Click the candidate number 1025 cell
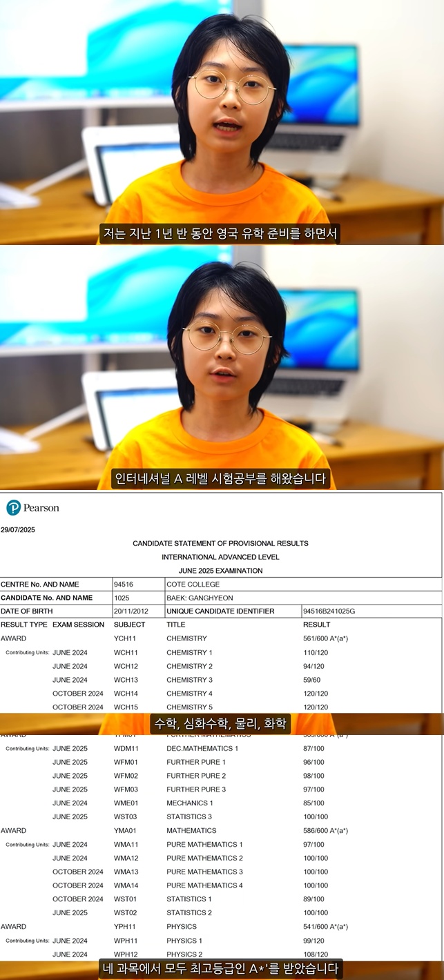444x980 pixels. click(x=138, y=598)
